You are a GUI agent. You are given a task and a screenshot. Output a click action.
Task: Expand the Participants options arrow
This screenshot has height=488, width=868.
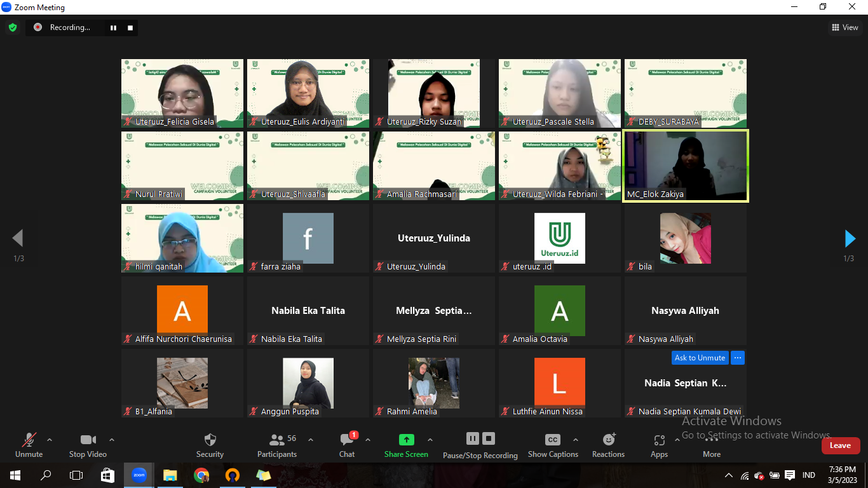311,440
